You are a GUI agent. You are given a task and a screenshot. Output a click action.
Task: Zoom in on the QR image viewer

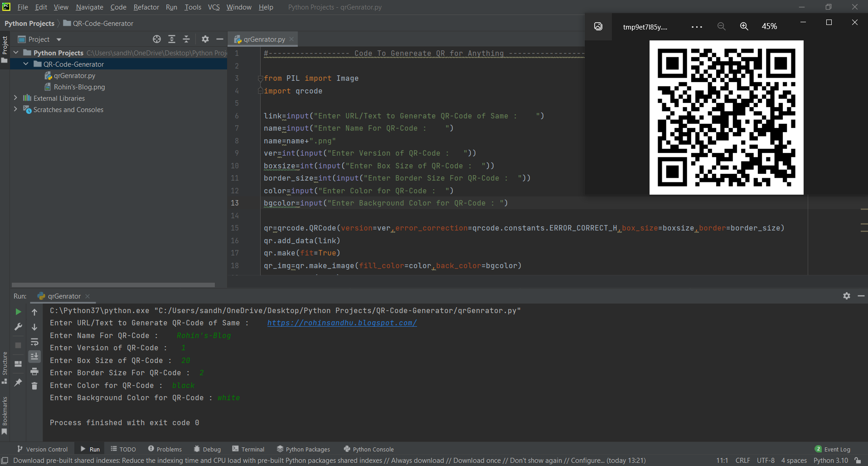744,26
